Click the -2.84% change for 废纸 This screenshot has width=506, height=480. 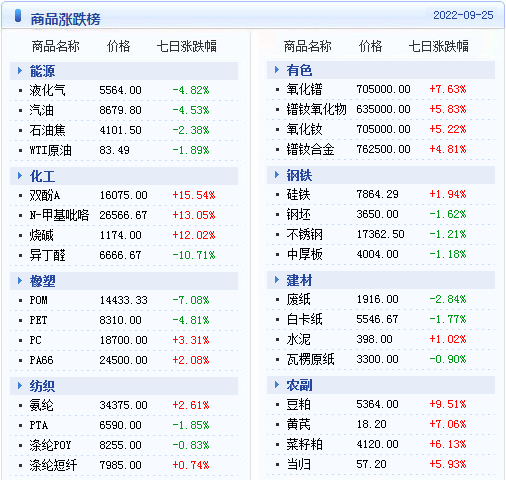[x=448, y=299]
